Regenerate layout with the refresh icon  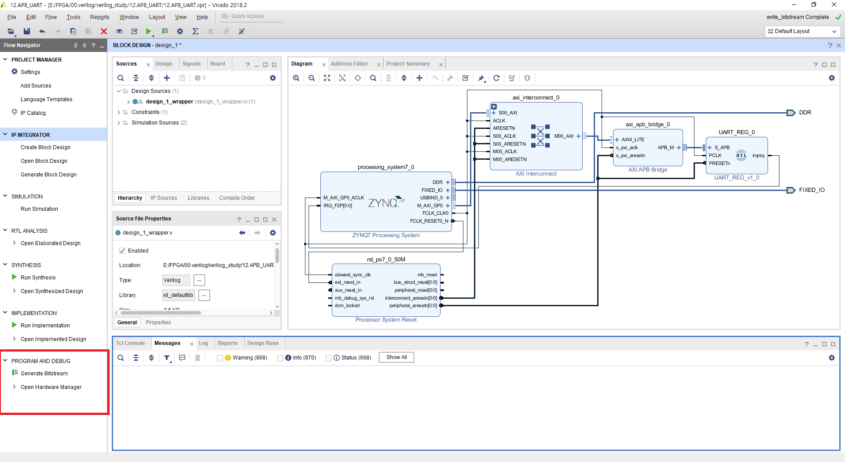tap(496, 78)
